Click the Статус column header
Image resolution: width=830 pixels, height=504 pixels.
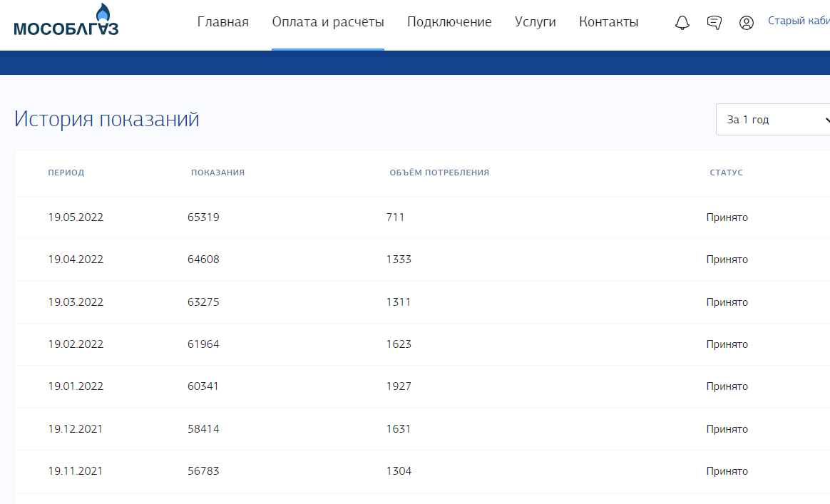(x=726, y=173)
